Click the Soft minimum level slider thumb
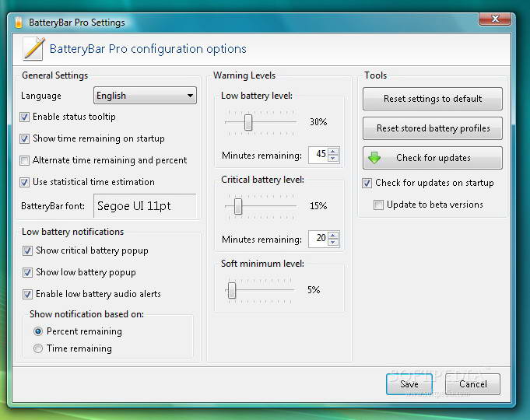 pos(232,290)
